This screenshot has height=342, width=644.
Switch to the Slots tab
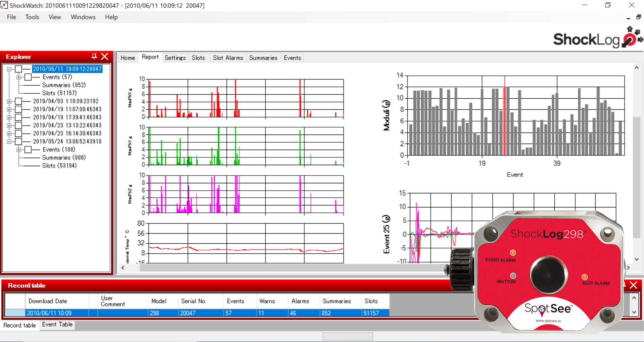198,58
